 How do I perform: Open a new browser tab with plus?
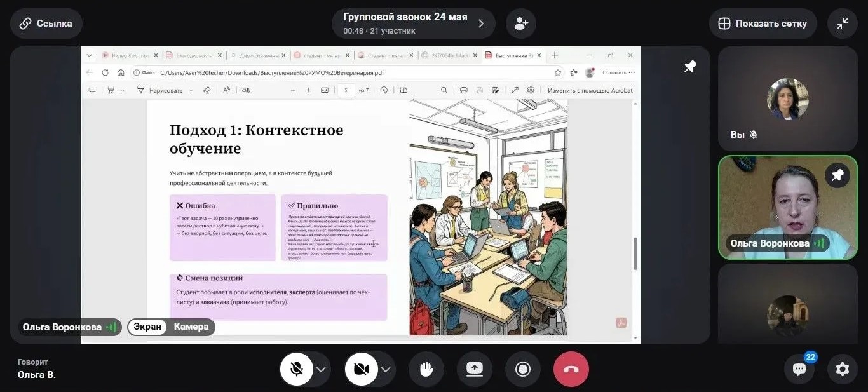[555, 55]
